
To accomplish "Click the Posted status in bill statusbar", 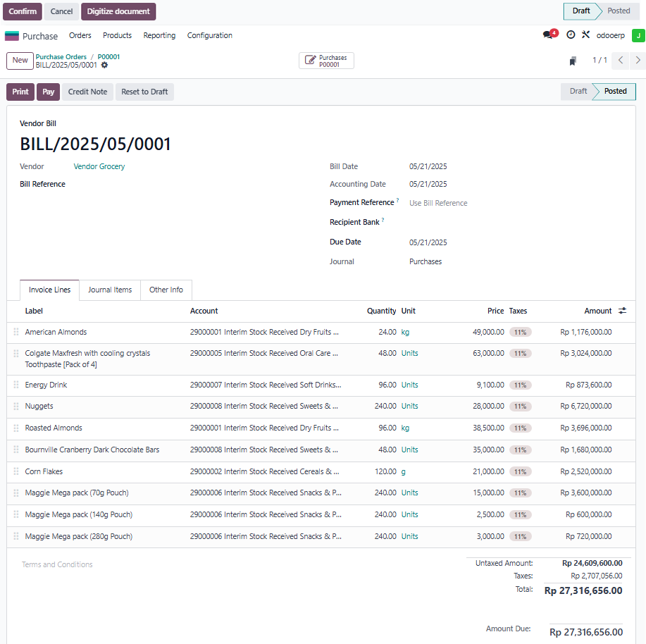I will 615,92.
